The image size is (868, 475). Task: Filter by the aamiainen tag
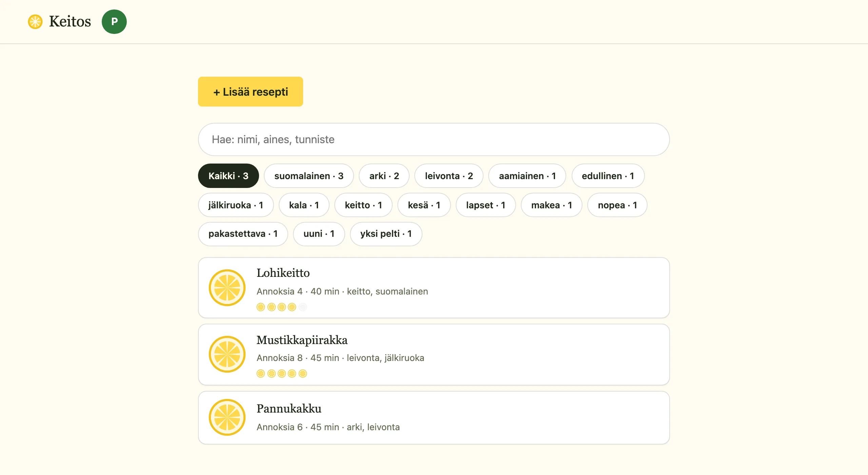527,176
